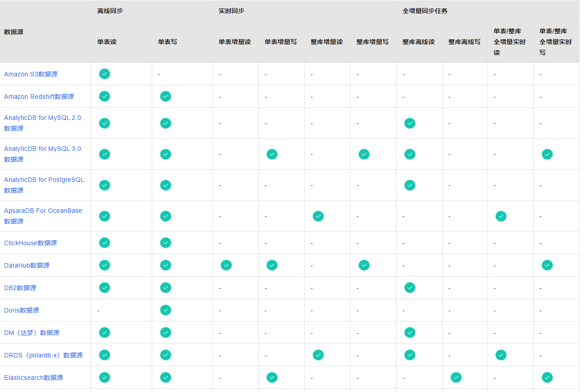585x392 pixels.
Task: Open the DM(达梦)数据源 link
Action: point(31,333)
